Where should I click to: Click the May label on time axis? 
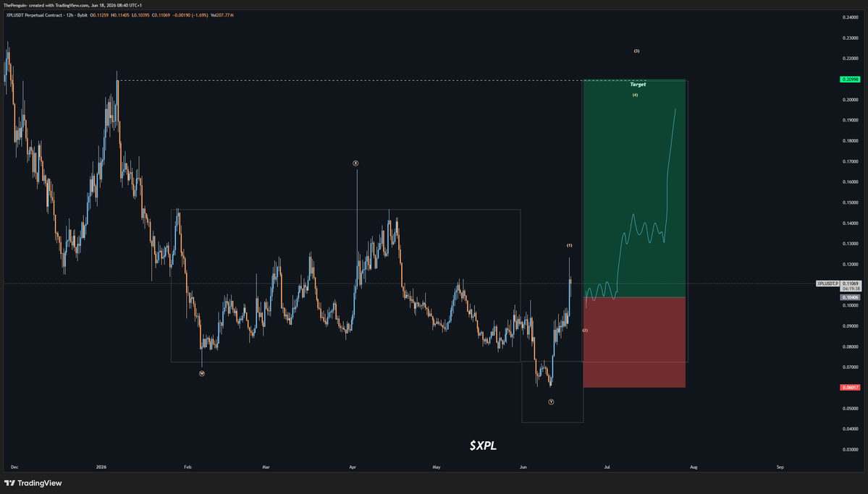pos(437,467)
